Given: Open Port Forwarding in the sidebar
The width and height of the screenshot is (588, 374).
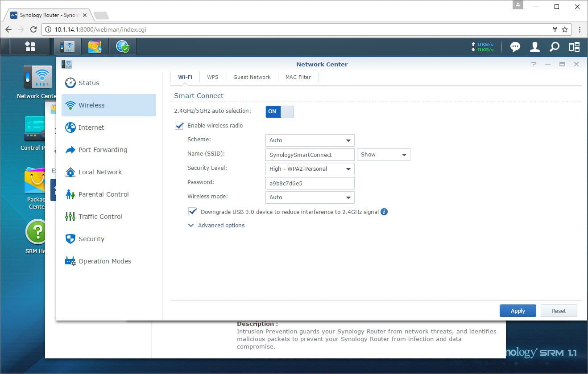Looking at the screenshot, I should click(x=109, y=150).
